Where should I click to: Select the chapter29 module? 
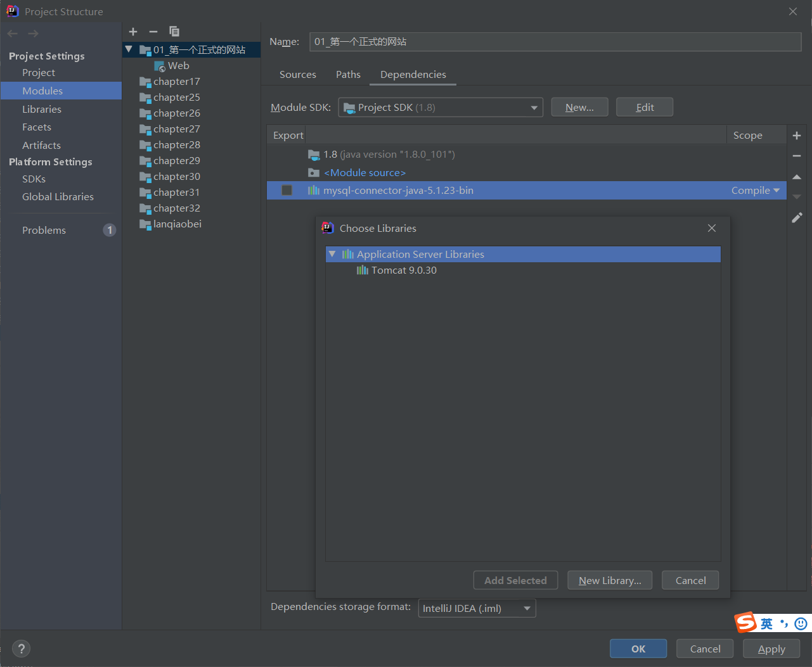tap(176, 161)
